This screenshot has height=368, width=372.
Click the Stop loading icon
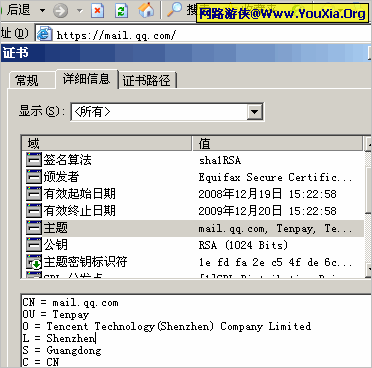click(97, 10)
